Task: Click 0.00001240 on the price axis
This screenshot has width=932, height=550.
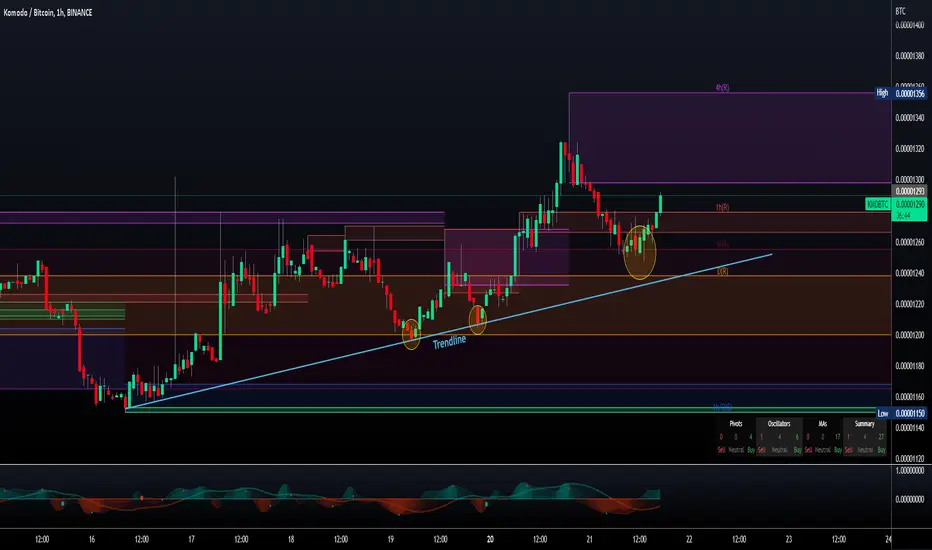Action: tap(910, 273)
